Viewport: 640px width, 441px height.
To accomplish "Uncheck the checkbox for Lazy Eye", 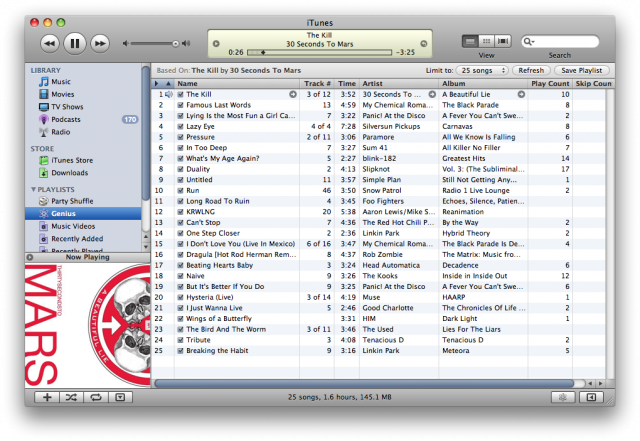I will point(180,127).
